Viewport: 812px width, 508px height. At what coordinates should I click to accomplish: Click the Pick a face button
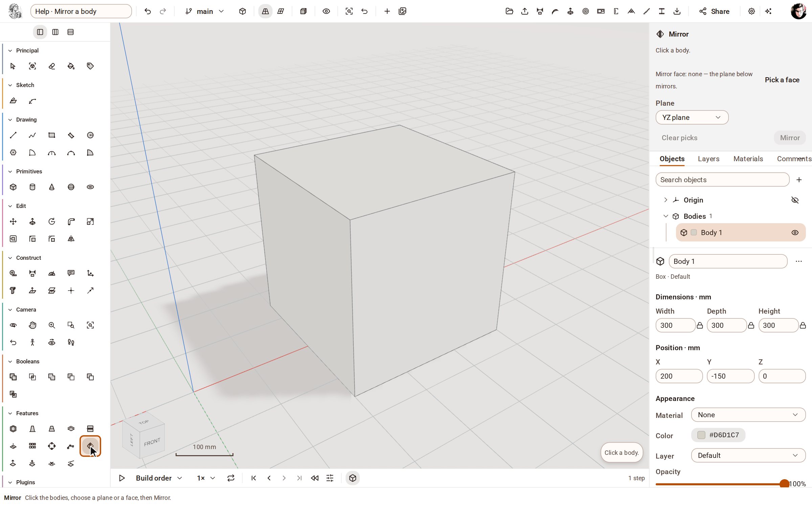(782, 80)
